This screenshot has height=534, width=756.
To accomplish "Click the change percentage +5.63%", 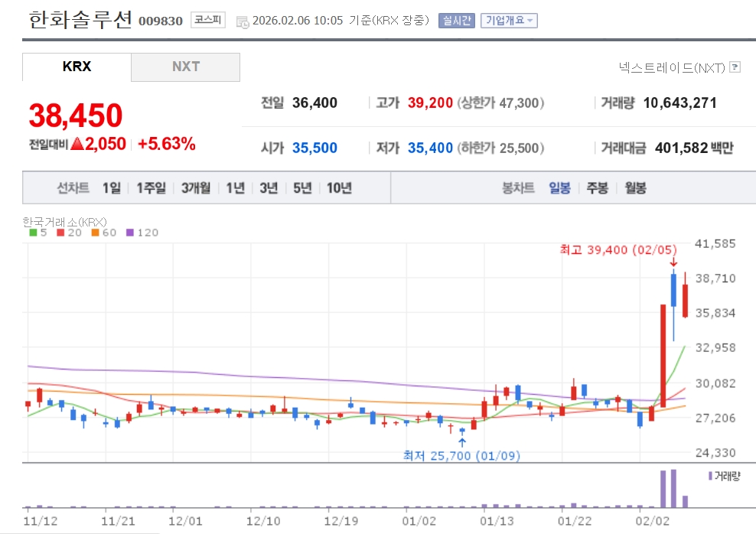I will coord(166,144).
